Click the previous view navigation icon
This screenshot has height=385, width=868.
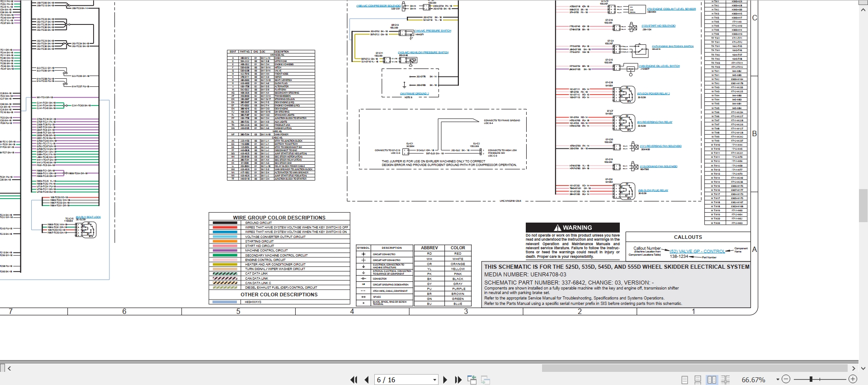pos(472,380)
